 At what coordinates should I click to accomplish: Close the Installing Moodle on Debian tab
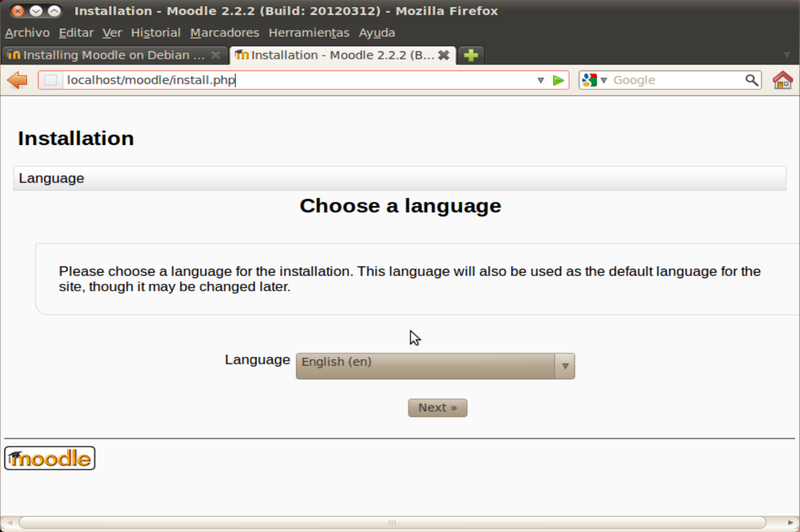(x=215, y=55)
